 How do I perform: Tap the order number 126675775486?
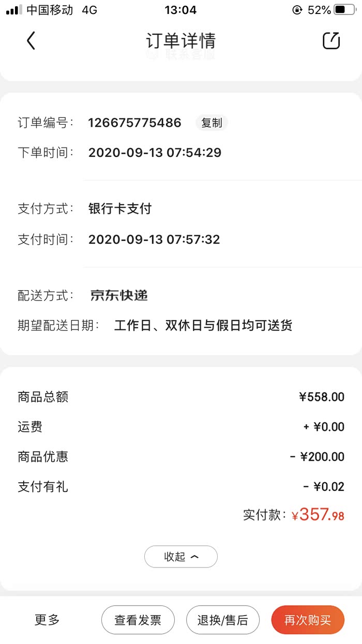(134, 123)
